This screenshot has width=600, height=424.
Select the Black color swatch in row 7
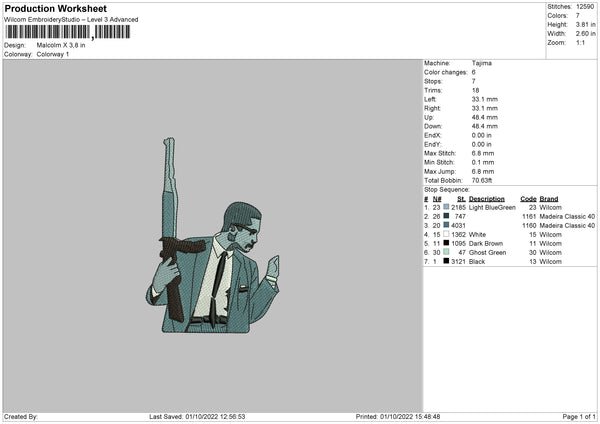pyautogui.click(x=446, y=261)
